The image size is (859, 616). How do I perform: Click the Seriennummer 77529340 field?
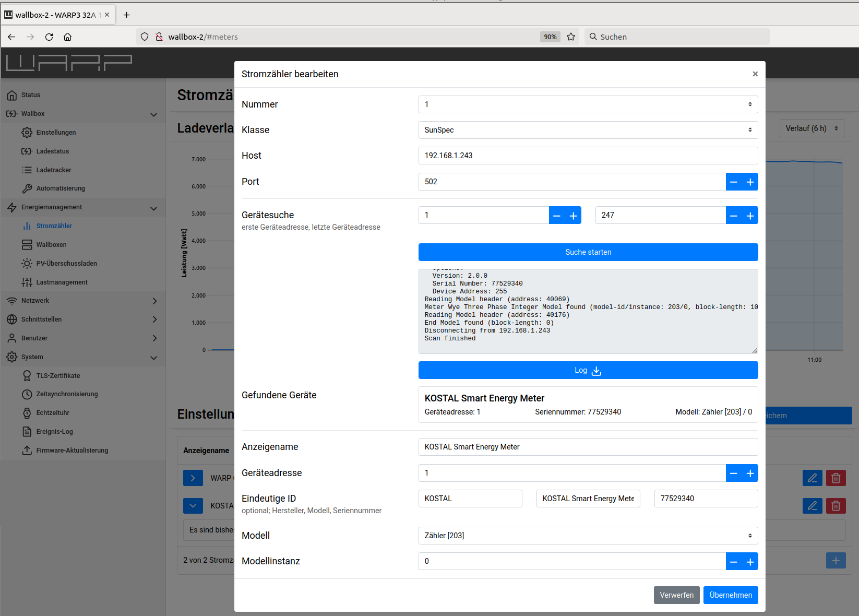pyautogui.click(x=706, y=499)
